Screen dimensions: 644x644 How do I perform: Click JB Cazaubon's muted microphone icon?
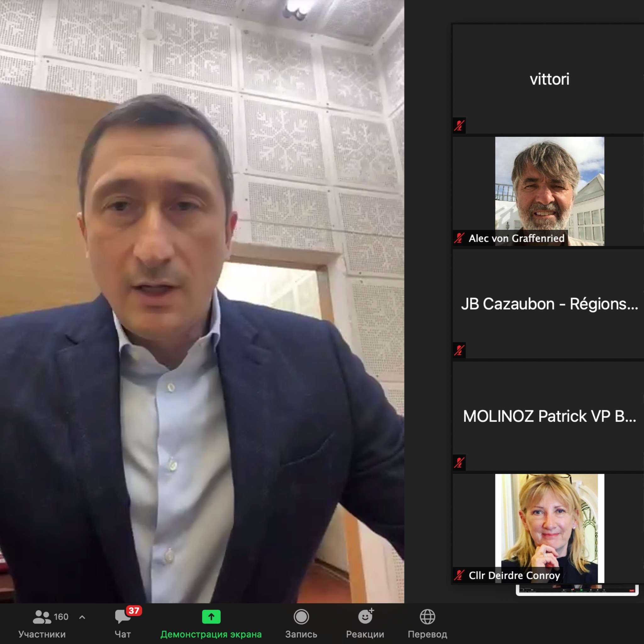point(459,350)
